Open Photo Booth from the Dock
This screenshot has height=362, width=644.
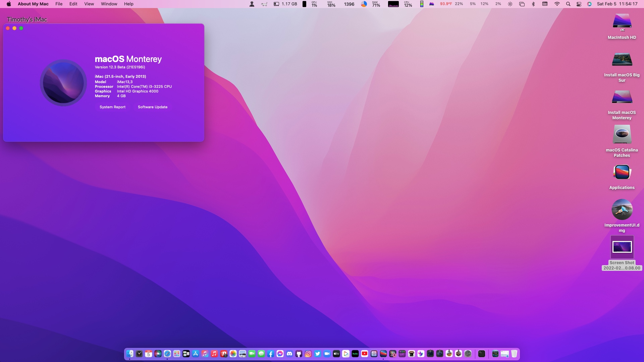point(224,354)
